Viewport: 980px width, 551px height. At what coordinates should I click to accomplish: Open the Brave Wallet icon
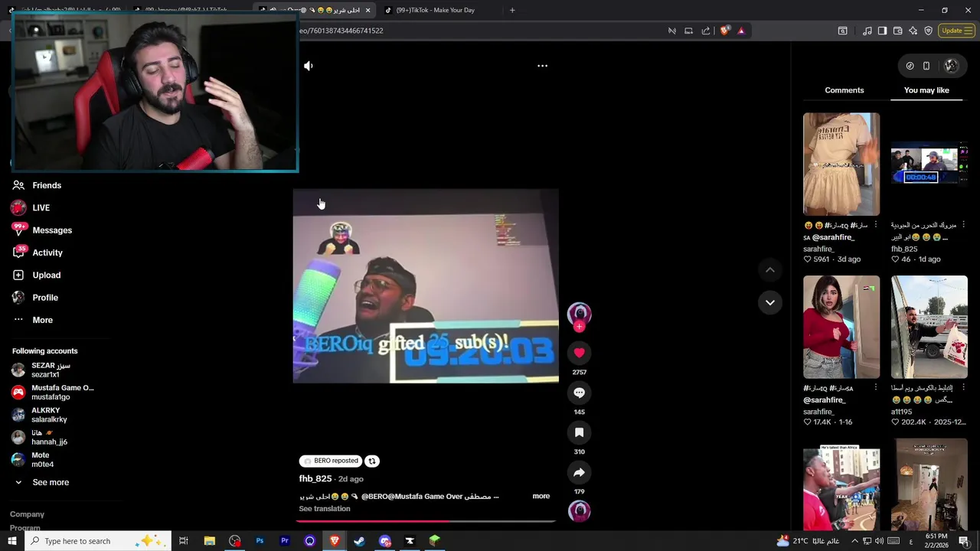(897, 31)
